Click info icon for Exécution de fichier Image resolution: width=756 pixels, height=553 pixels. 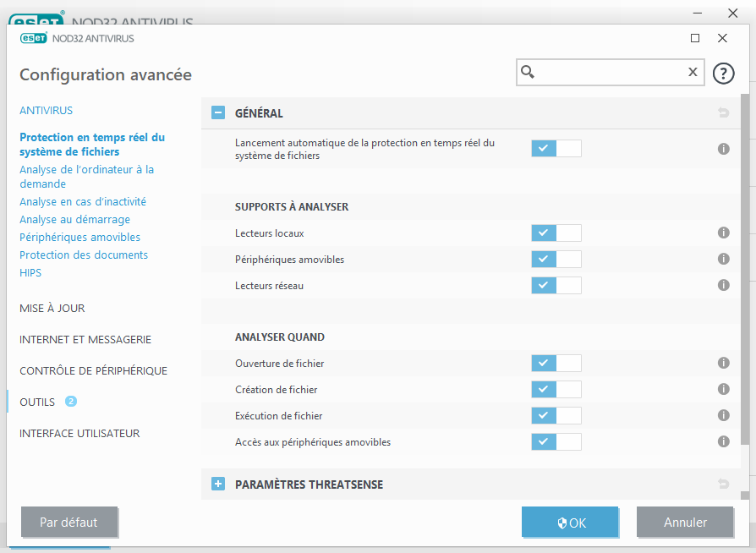(723, 415)
